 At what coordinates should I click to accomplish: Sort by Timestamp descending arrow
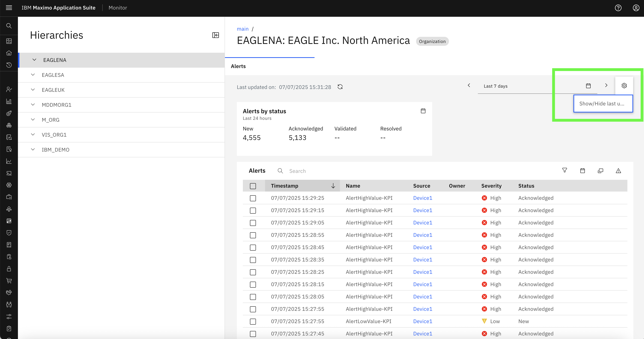(x=333, y=186)
